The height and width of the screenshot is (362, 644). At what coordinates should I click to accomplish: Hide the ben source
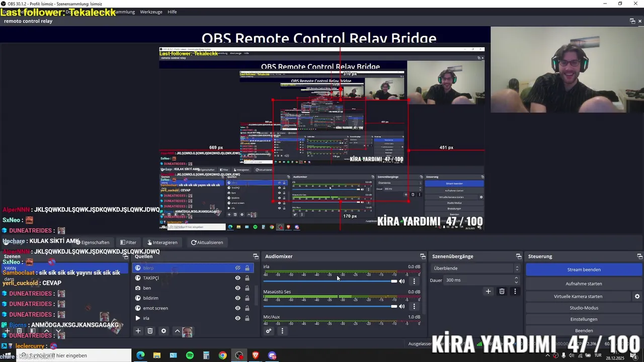point(237,288)
